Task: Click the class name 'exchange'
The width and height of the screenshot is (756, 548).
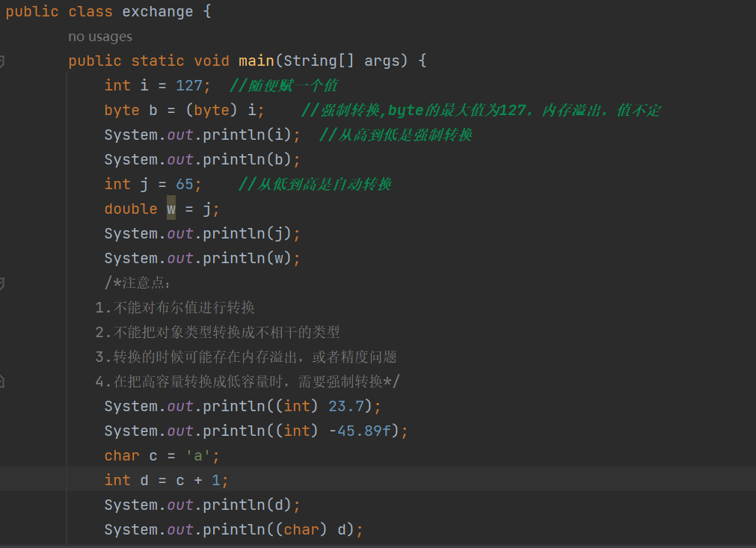Action: click(x=157, y=12)
